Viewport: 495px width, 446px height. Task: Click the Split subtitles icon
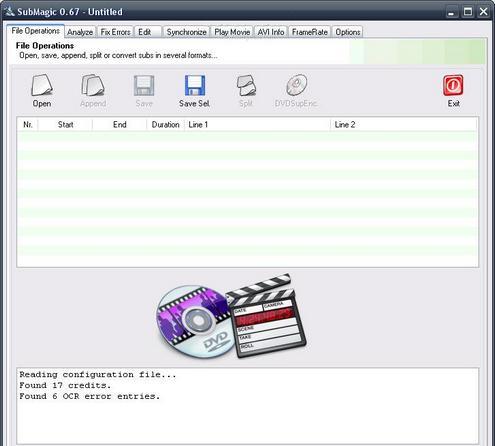[246, 85]
